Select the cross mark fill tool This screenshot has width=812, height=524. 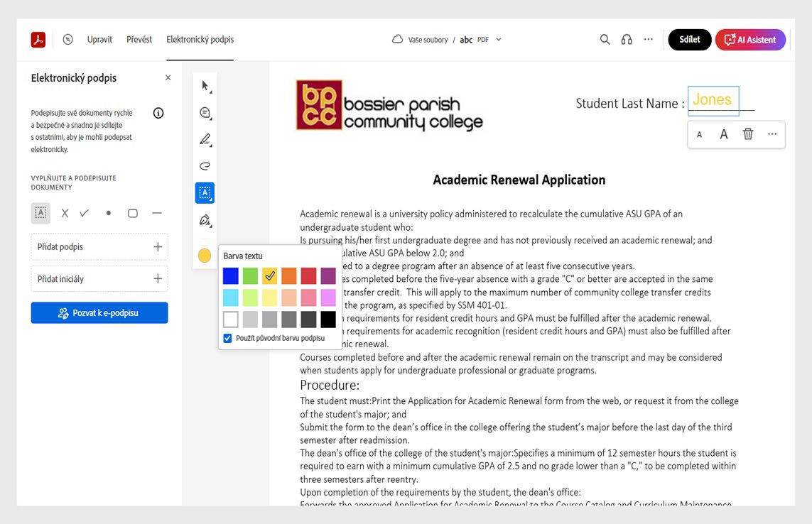pyautogui.click(x=65, y=213)
